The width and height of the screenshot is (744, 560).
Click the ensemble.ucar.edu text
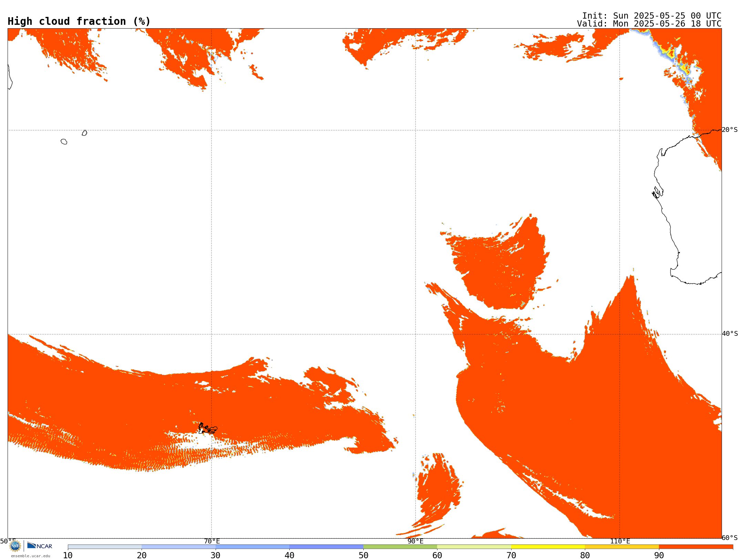[x=31, y=556]
